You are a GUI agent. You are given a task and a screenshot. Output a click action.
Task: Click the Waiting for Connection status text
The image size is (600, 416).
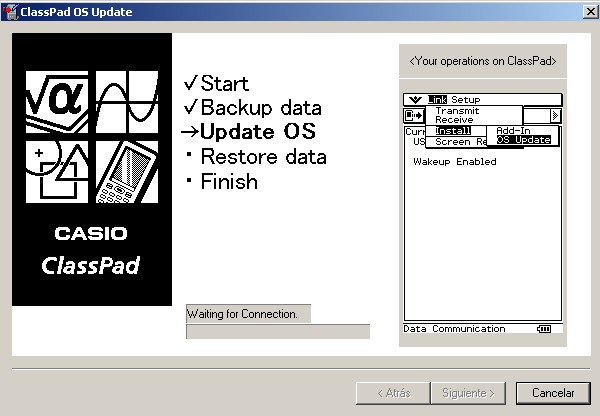[x=242, y=314]
